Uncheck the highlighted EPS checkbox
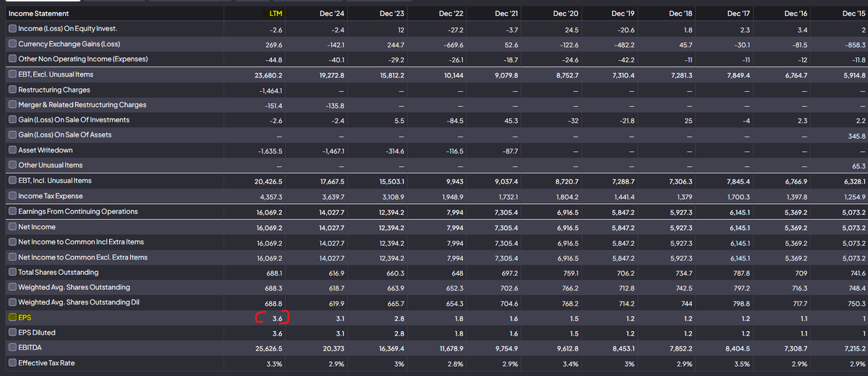This screenshot has height=376, width=868. tap(12, 317)
